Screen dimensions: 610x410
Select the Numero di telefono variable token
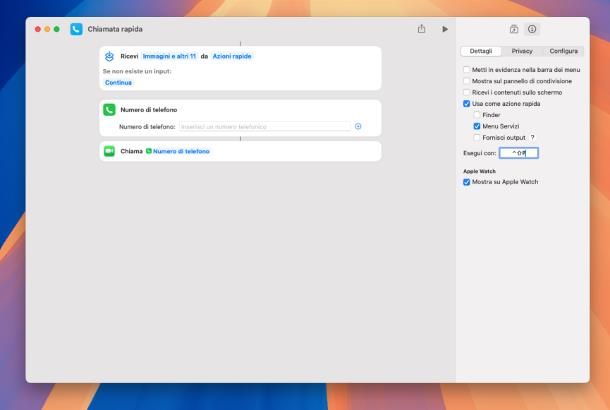(178, 151)
